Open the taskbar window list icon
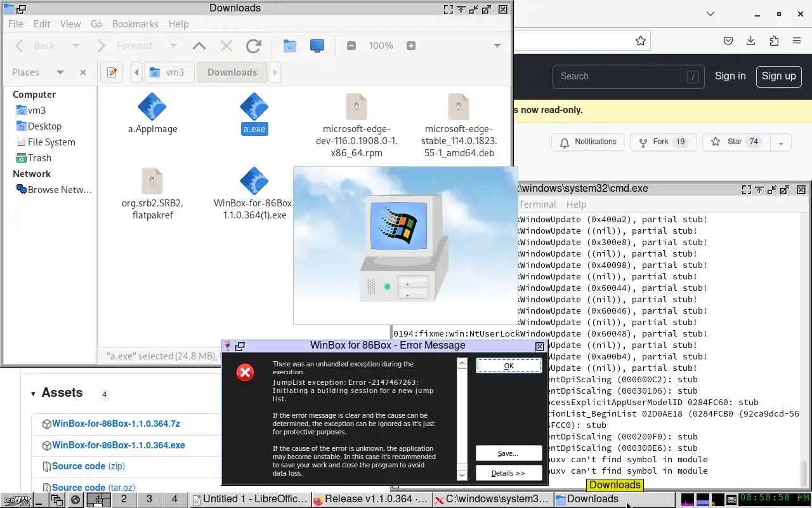 57,500
